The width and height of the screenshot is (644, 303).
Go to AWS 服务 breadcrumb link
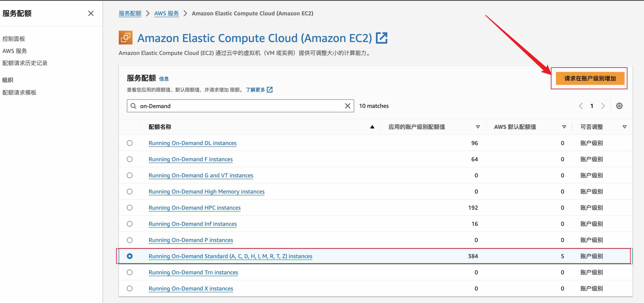click(x=166, y=14)
